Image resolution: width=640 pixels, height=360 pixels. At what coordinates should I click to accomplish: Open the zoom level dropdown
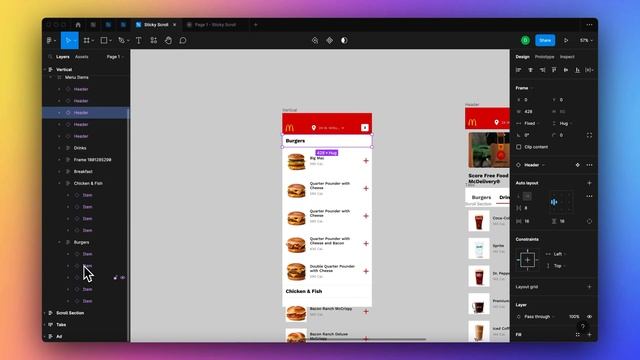click(586, 40)
